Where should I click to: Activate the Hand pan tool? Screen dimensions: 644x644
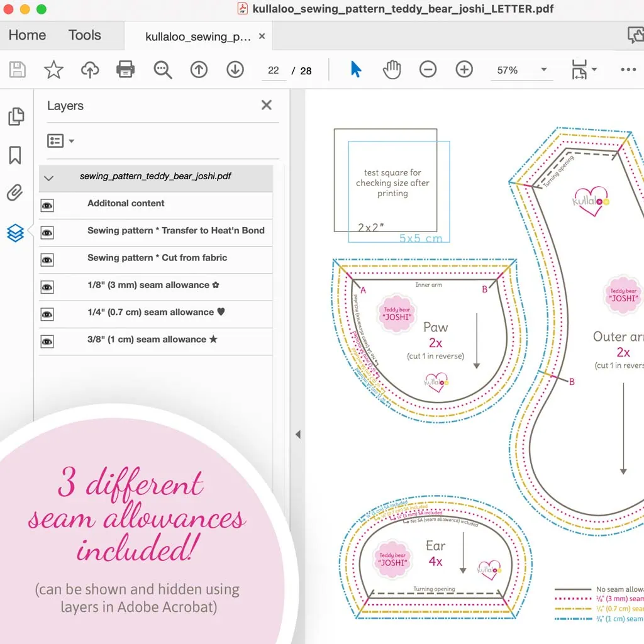(x=392, y=69)
